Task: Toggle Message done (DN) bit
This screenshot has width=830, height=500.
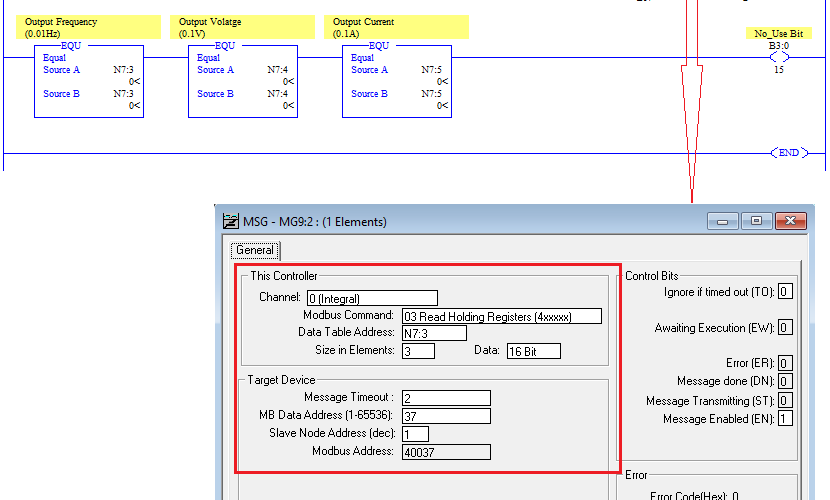Action: (785, 381)
